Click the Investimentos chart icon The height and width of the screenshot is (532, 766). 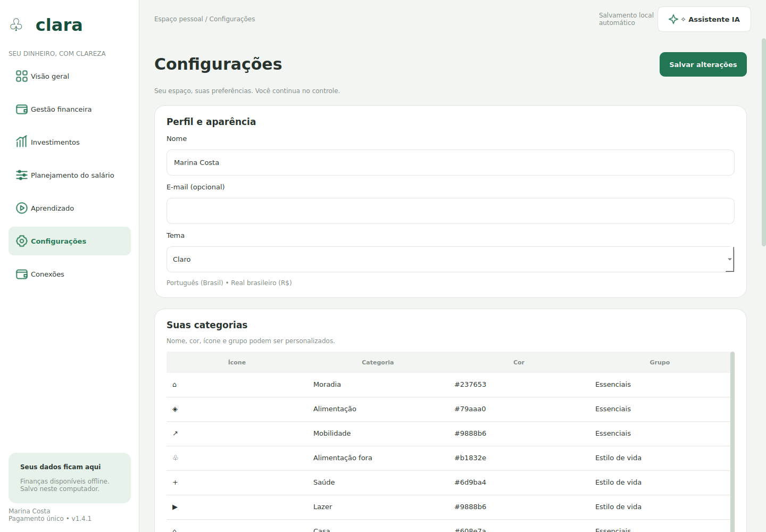(22, 142)
